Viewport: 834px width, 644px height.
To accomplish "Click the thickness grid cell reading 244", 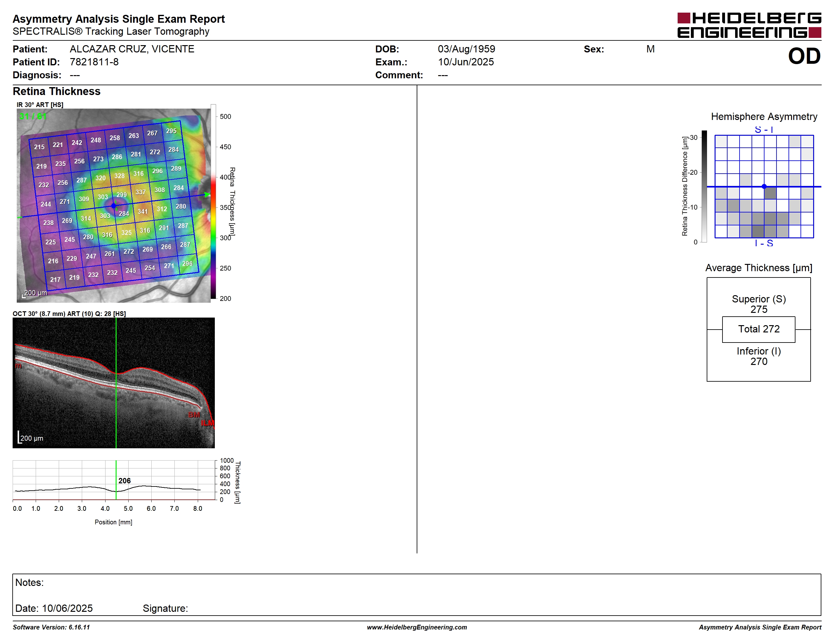I will pyautogui.click(x=46, y=204).
